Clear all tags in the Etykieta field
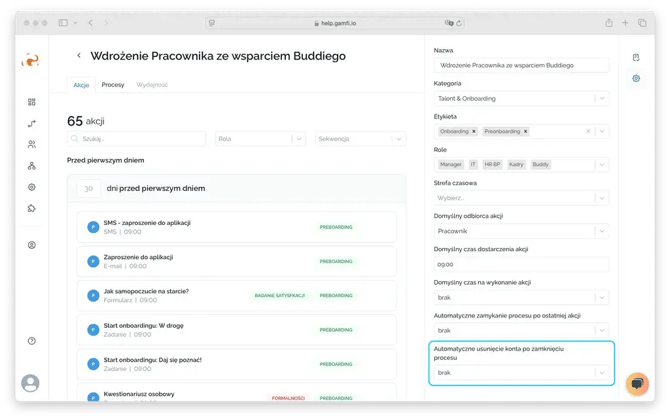 [588, 131]
